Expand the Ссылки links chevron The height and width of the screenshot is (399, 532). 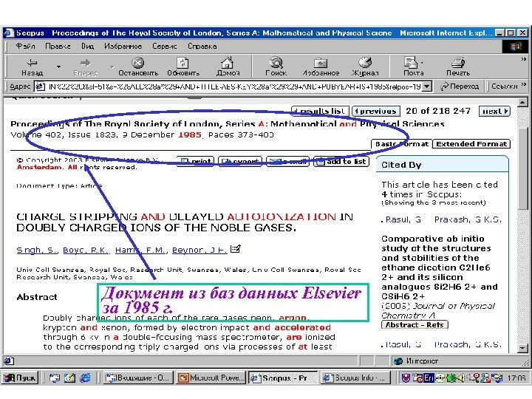[x=524, y=84]
